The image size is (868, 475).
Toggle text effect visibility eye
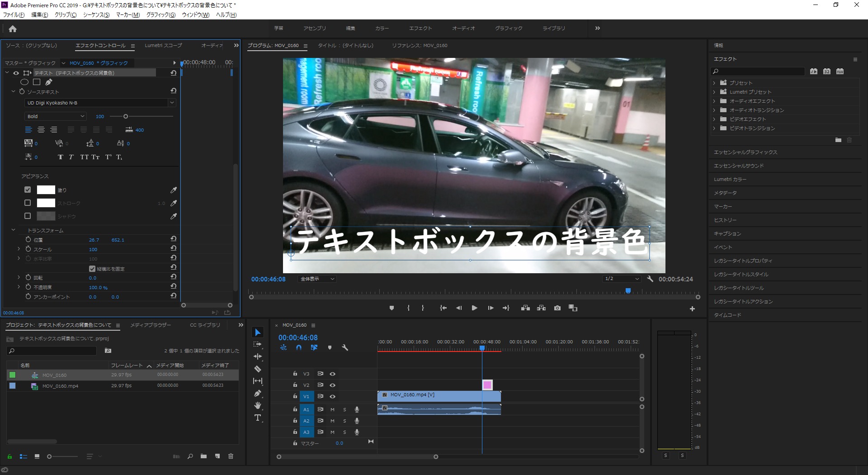(x=16, y=73)
